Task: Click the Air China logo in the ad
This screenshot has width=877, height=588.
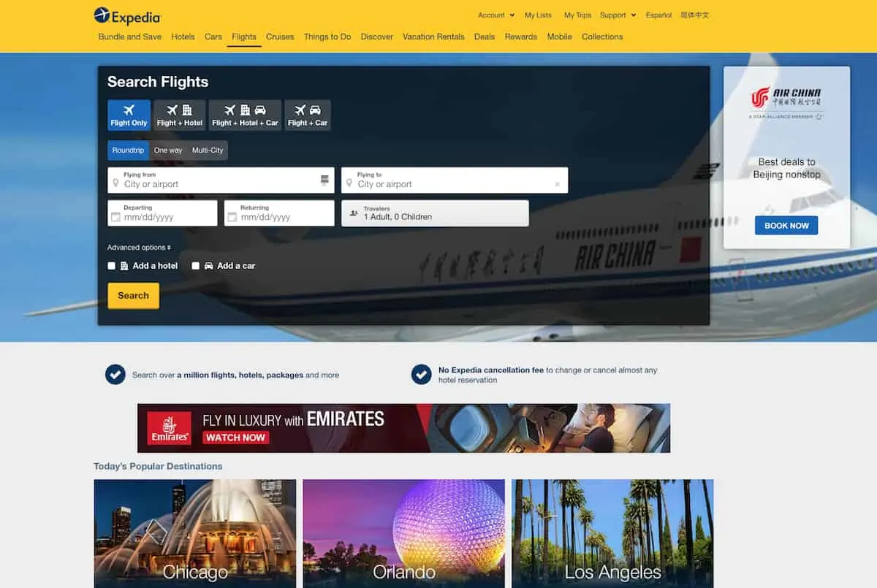Action: 786,102
